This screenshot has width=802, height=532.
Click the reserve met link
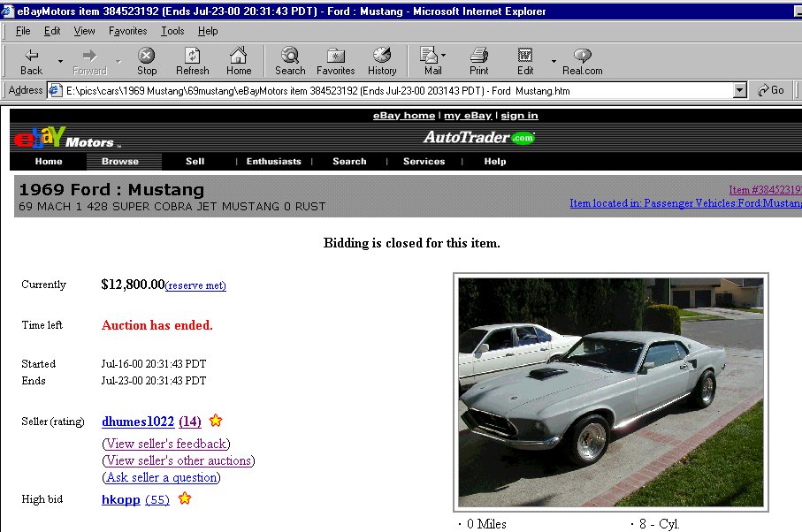(196, 285)
